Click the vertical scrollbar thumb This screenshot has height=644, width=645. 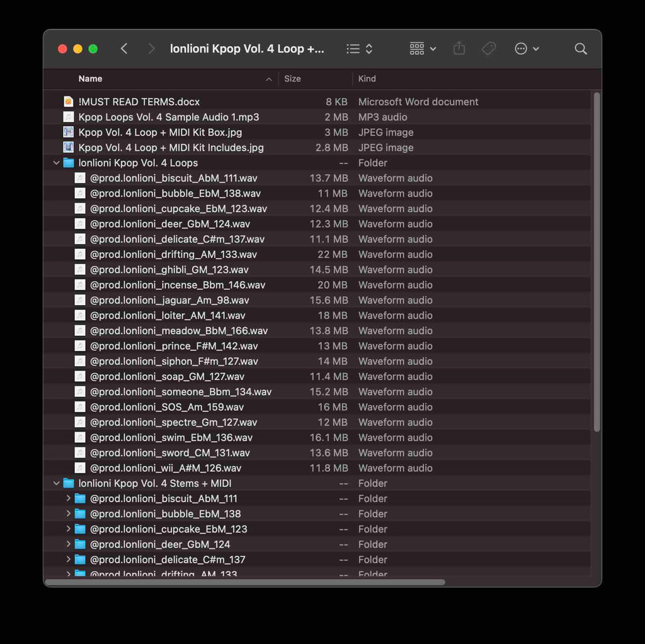596,262
